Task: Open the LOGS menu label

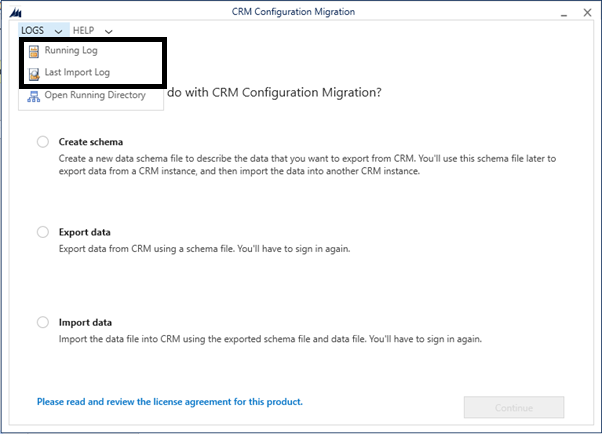Action: 32,30
